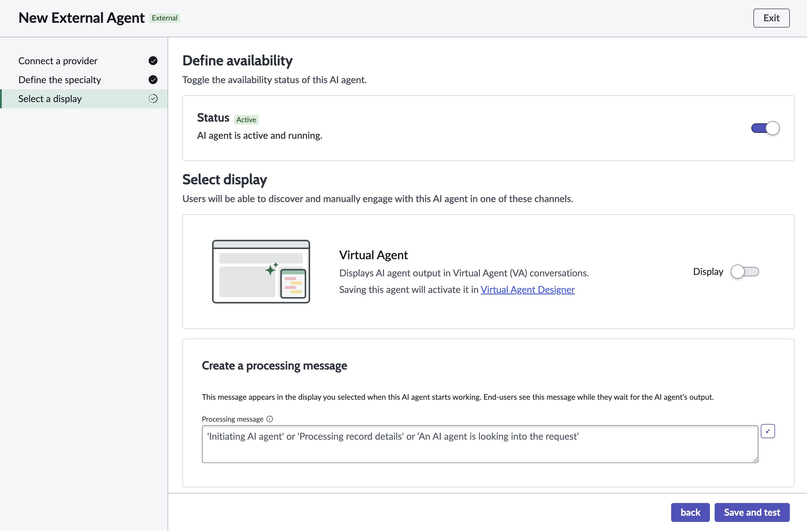The width and height of the screenshot is (807, 532).
Task: Click Save and test
Action: click(752, 512)
